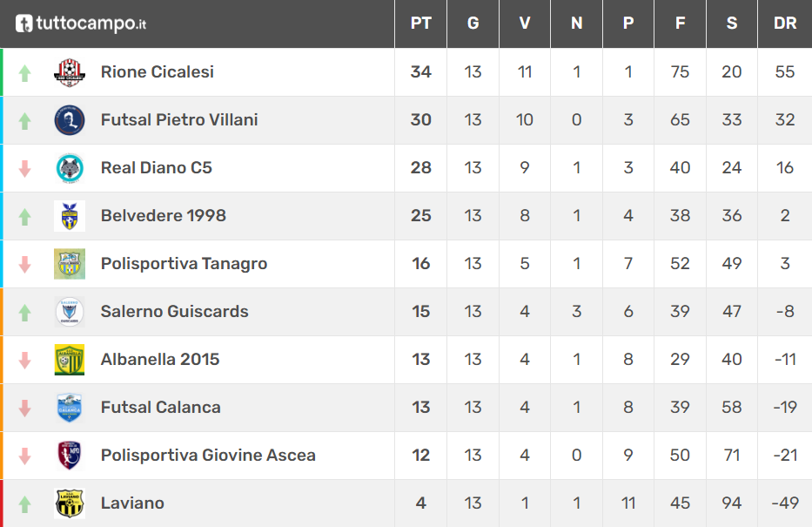812x527 pixels.
Task: Click the Futsal Pietro Villani crest
Action: 70,120
